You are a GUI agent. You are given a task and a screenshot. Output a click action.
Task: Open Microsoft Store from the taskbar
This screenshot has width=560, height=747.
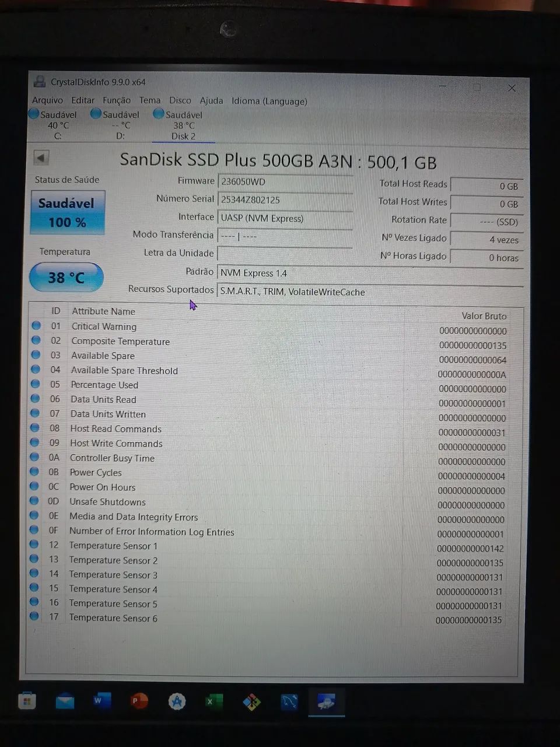(x=27, y=701)
